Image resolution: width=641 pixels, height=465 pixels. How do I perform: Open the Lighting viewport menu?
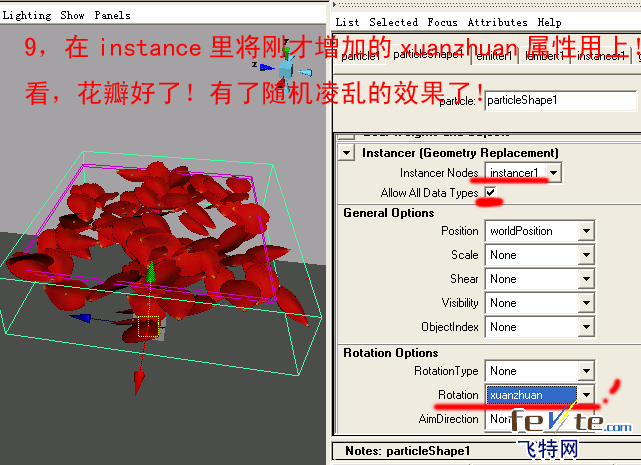27,16
